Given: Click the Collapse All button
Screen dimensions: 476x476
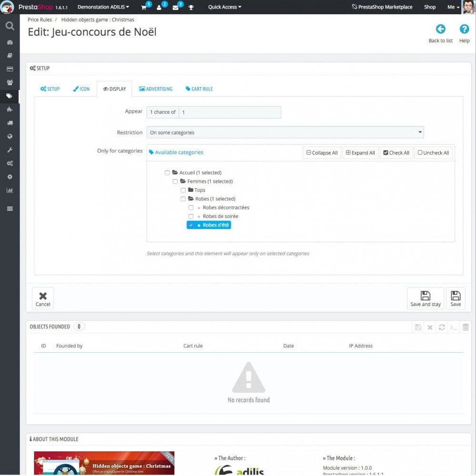Looking at the screenshot, I should point(322,153).
